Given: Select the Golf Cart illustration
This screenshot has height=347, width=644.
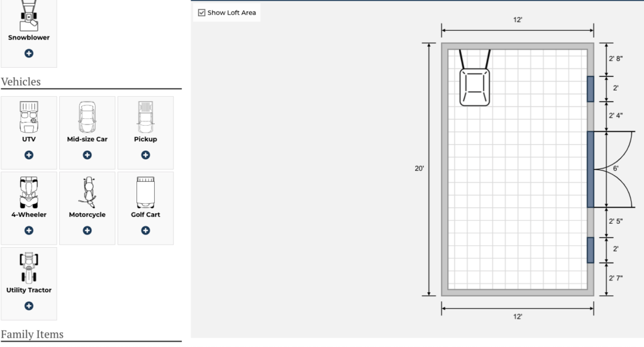Looking at the screenshot, I should [x=145, y=192].
